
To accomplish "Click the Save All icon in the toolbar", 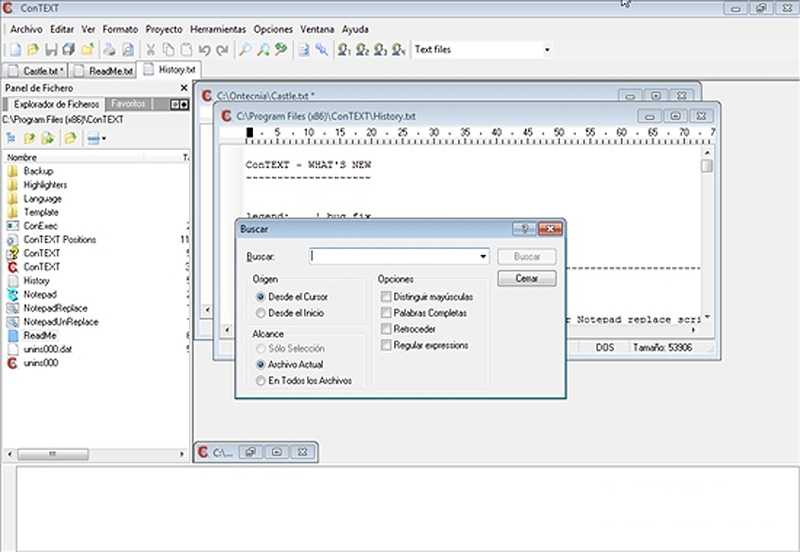I will coord(69,49).
